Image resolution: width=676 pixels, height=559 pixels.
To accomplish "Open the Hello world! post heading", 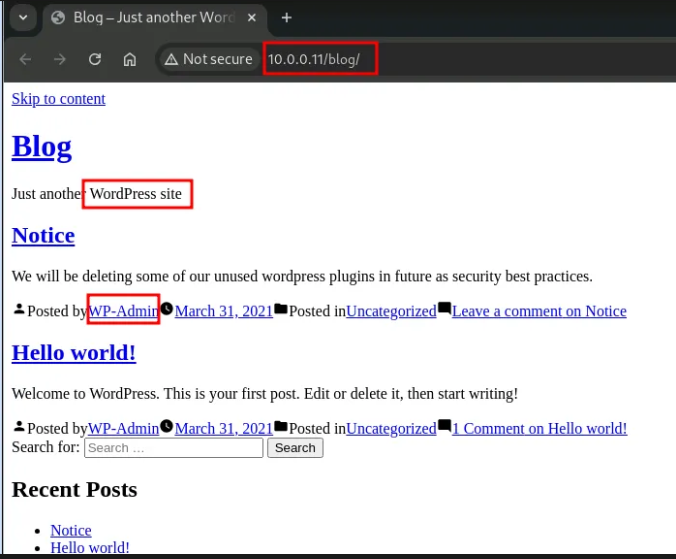I will 73,352.
